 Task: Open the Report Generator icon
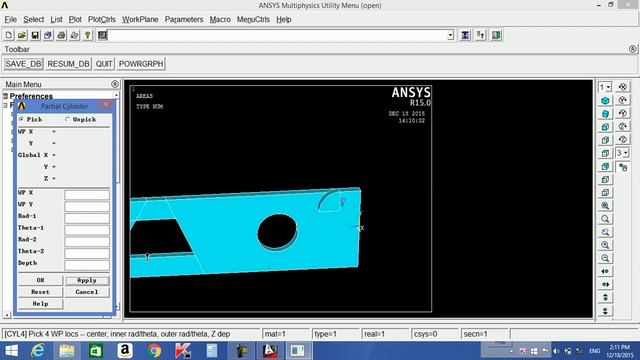(x=74, y=35)
